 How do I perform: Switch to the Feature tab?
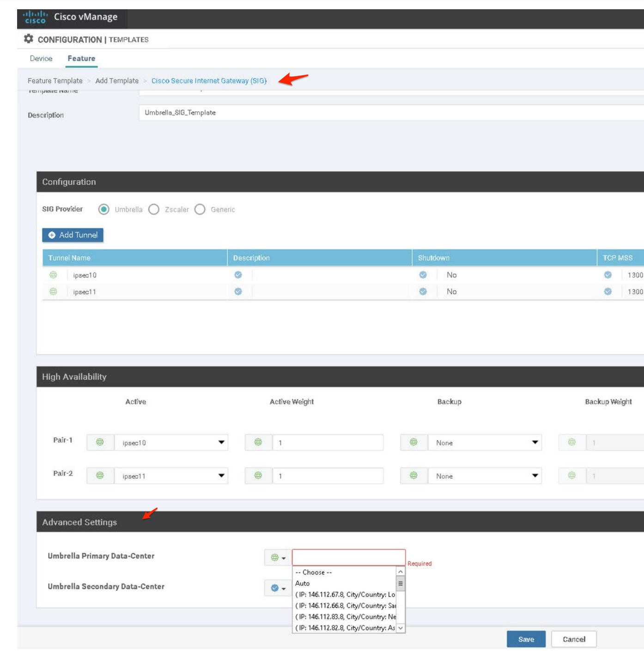point(81,58)
